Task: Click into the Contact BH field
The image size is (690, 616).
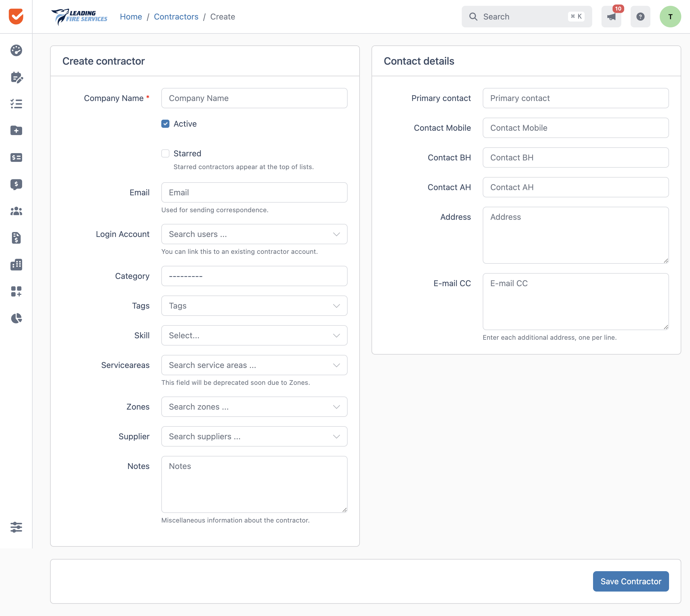Action: click(x=576, y=158)
